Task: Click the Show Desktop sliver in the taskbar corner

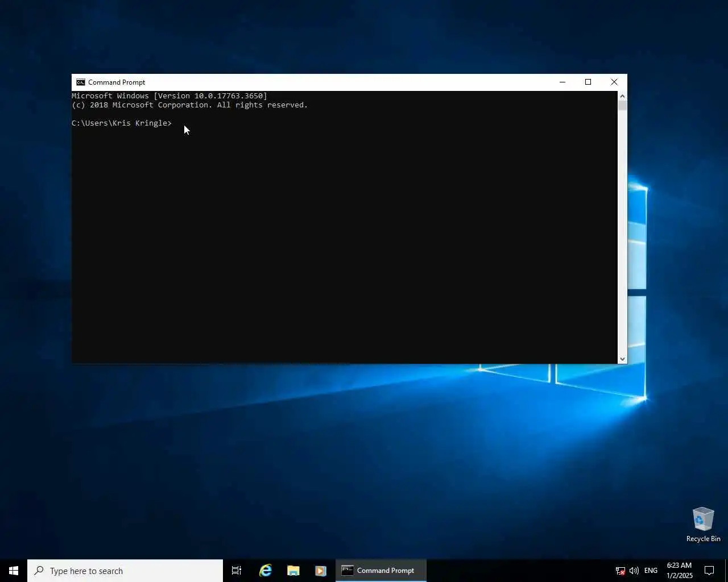Action: [x=726, y=571]
